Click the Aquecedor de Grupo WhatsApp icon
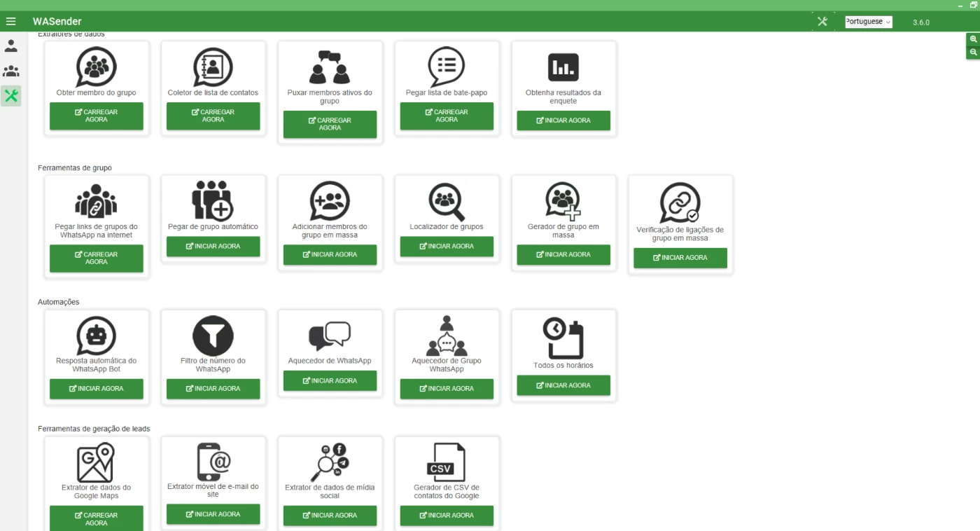 [447, 336]
